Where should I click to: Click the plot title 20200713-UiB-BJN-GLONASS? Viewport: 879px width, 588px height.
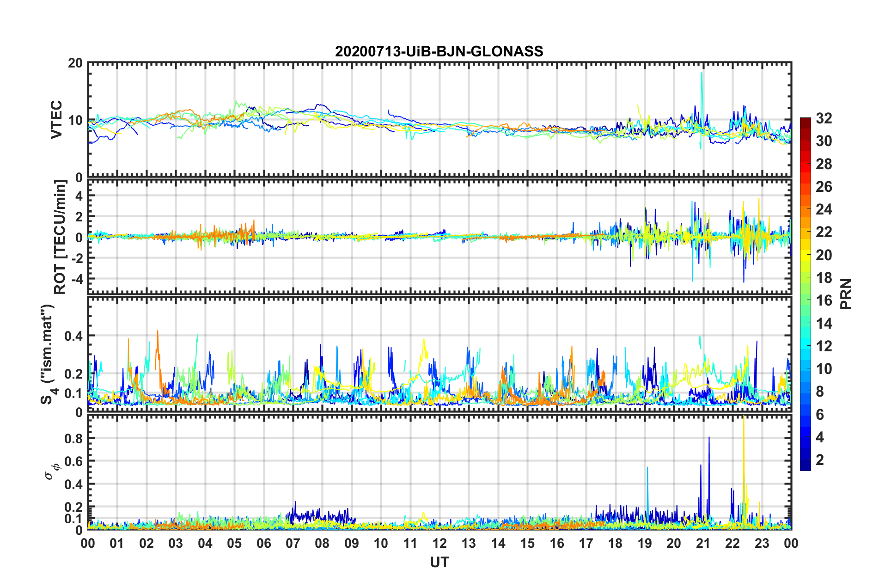pos(439,51)
